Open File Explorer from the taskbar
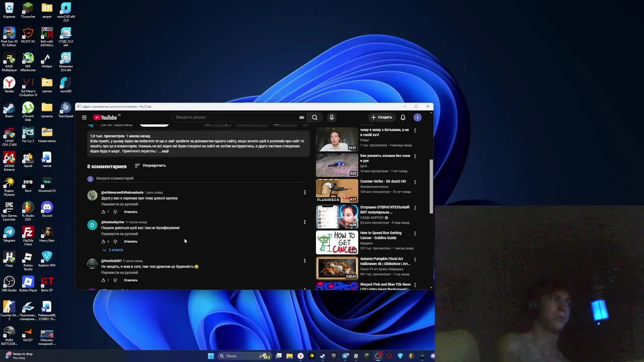 [x=289, y=356]
